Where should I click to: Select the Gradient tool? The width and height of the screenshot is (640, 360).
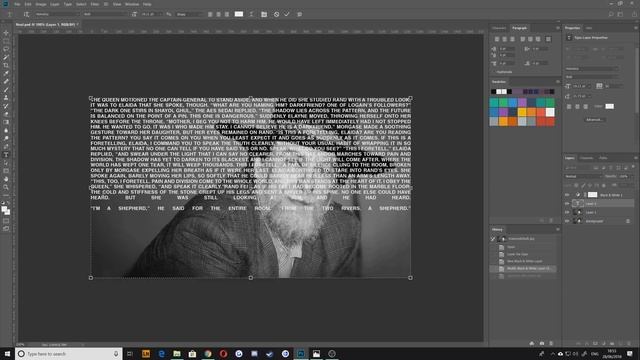pos(6,122)
